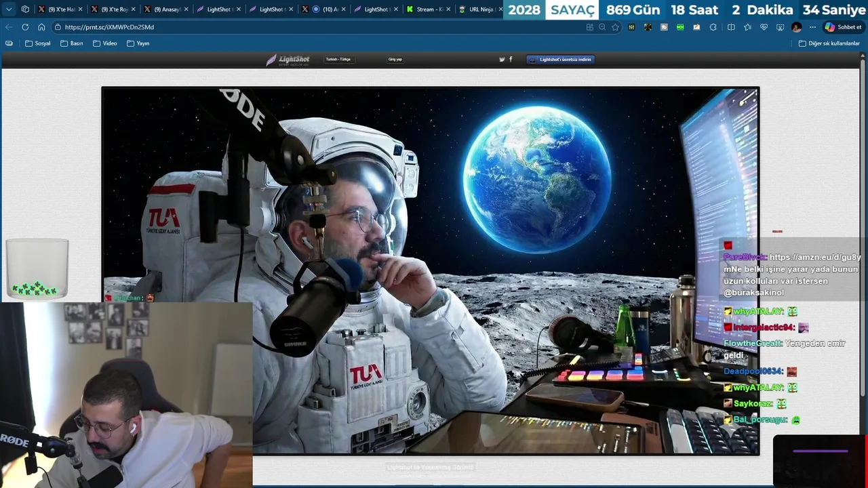Open the equalizer extension icon
Viewport: 868px width, 488px height.
pyautogui.click(x=631, y=27)
